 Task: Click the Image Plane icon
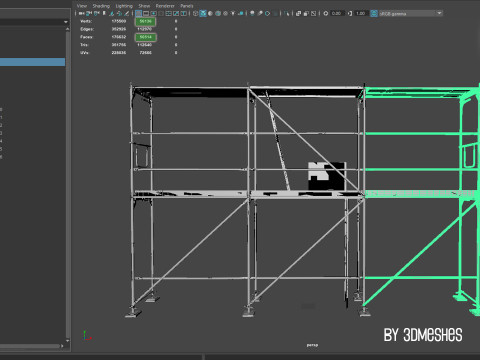click(112, 13)
